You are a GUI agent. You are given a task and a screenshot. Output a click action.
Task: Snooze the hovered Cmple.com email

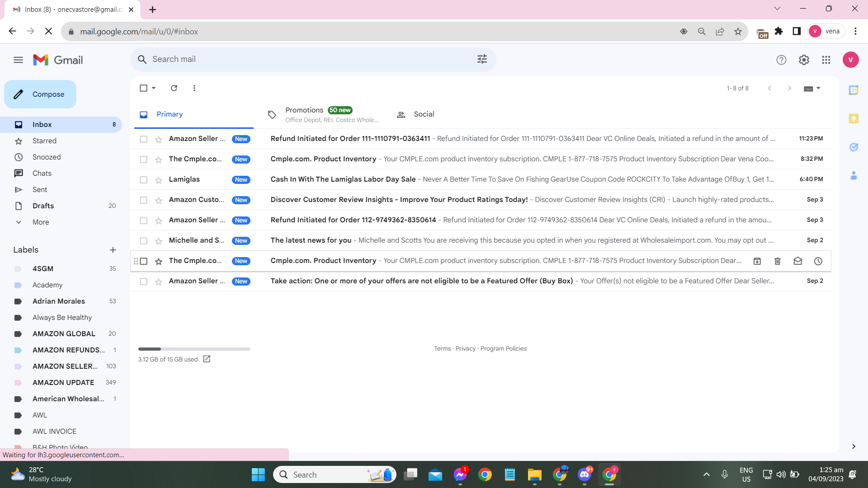click(x=818, y=261)
